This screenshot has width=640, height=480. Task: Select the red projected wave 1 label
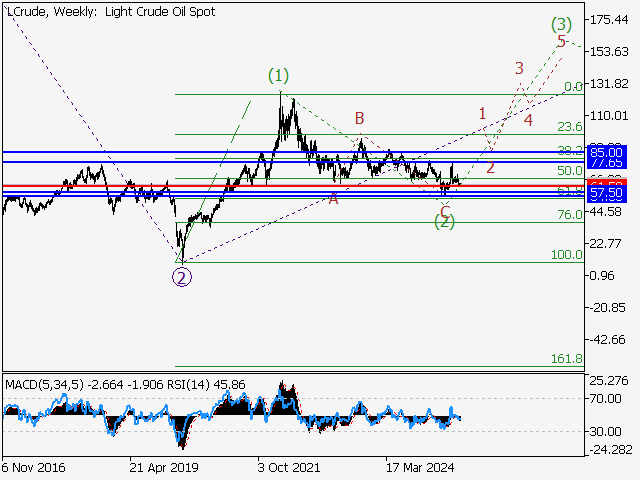coord(482,114)
